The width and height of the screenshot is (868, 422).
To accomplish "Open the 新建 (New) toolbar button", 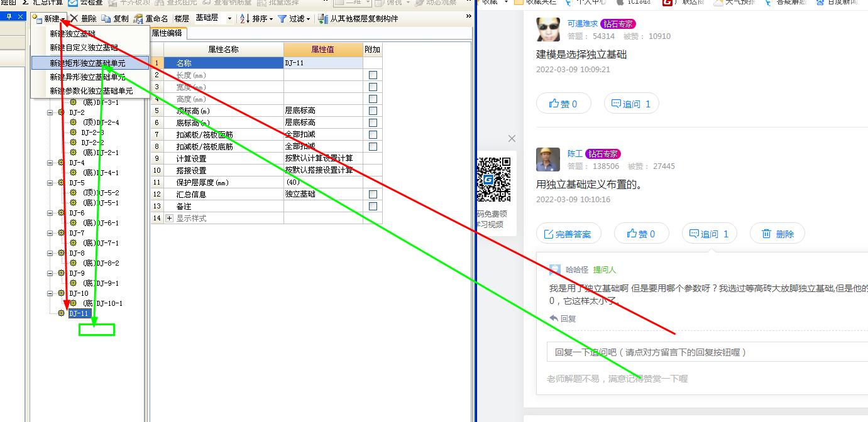I will pyautogui.click(x=48, y=19).
